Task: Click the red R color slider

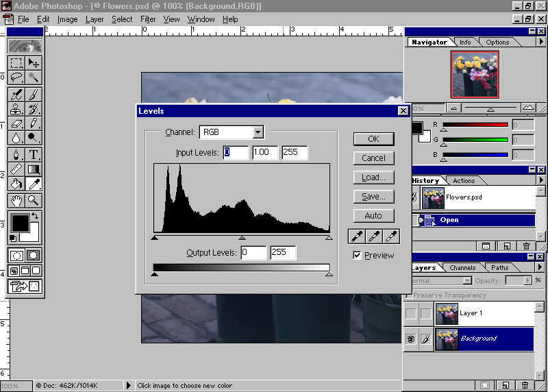Action: pos(475,125)
